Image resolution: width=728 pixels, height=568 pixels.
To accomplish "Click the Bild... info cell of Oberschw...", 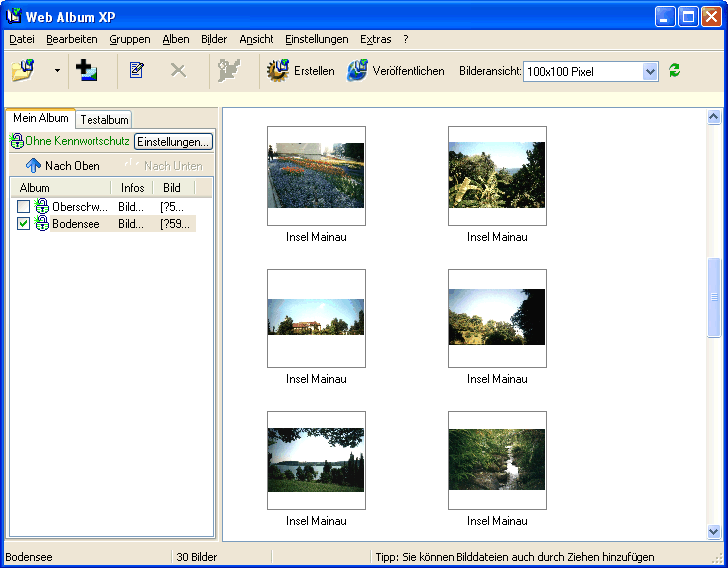I will tap(131, 206).
